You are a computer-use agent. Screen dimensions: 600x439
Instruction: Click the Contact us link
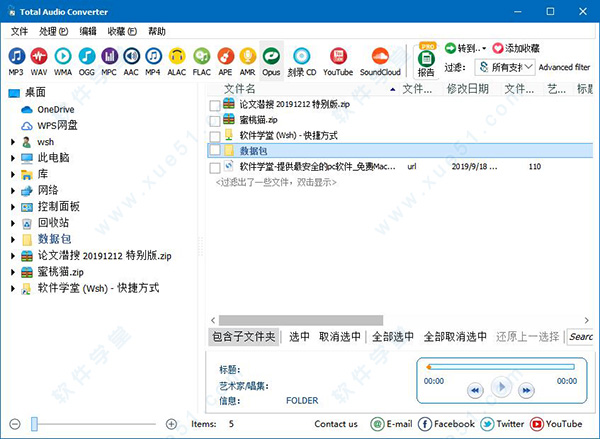[x=336, y=424]
